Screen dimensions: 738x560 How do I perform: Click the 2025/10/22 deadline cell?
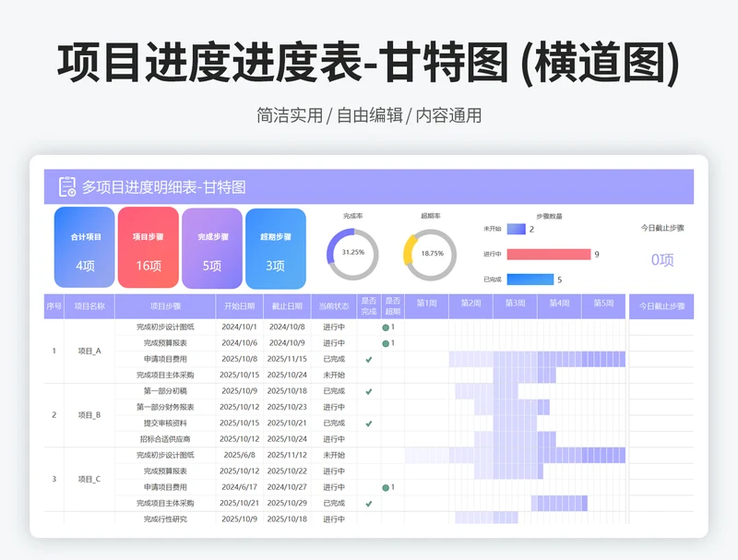coord(287,471)
